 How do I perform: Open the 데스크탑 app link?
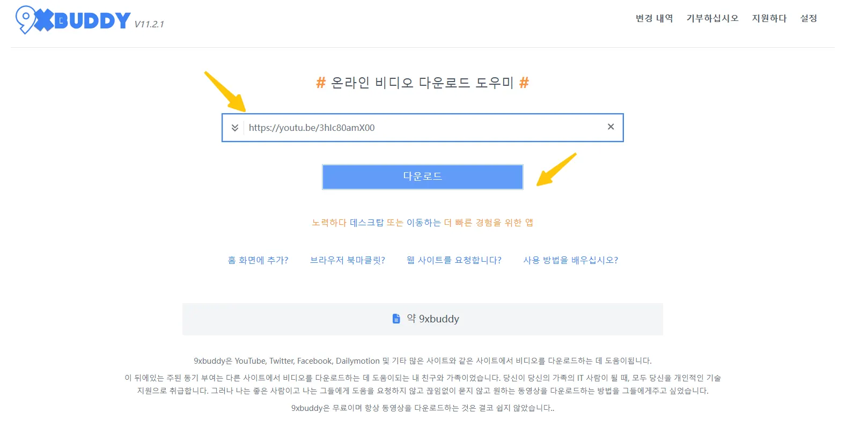[x=367, y=223]
